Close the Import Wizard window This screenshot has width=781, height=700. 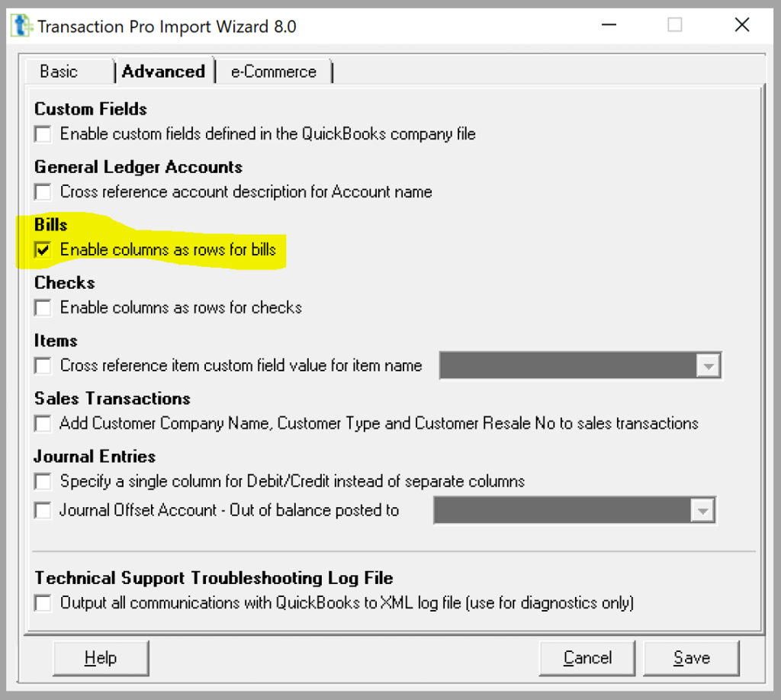click(x=742, y=24)
